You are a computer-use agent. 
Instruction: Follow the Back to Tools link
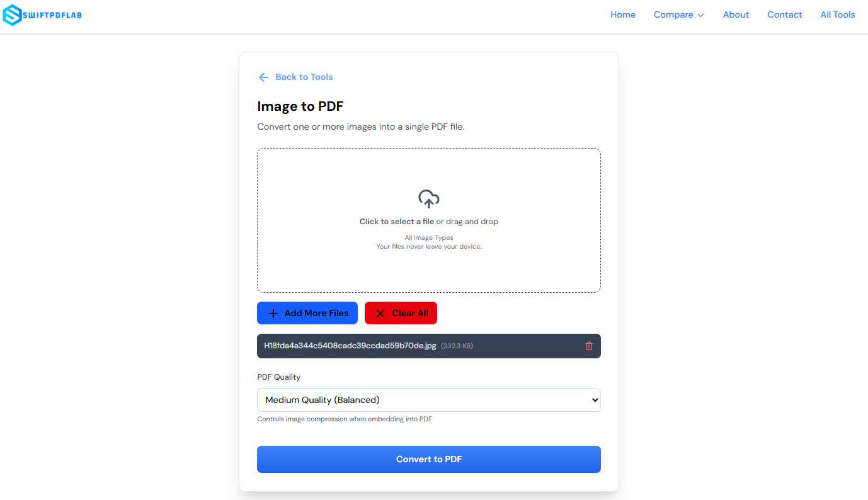point(304,77)
